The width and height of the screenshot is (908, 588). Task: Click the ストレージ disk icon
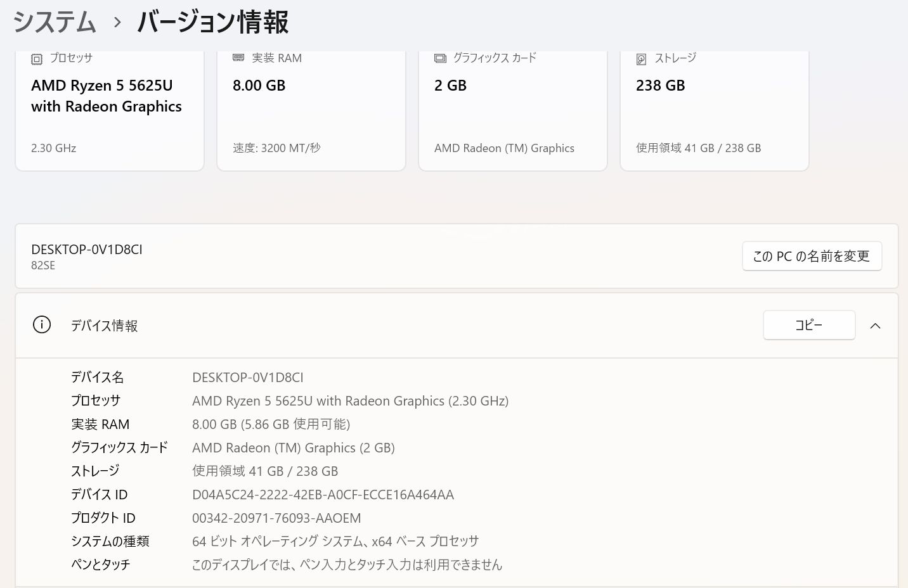[x=642, y=59]
